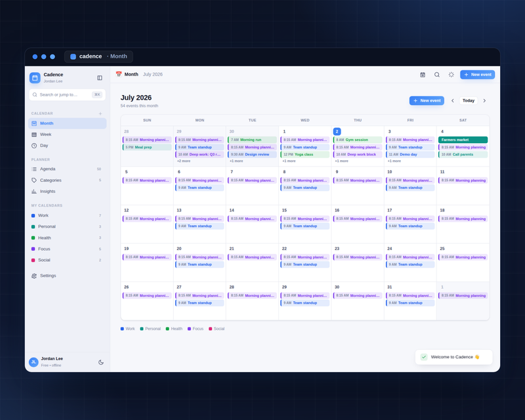Image resolution: width=525 pixels, height=420 pixels.
Task: Open Meal prep event on June 28
Action: (147, 147)
